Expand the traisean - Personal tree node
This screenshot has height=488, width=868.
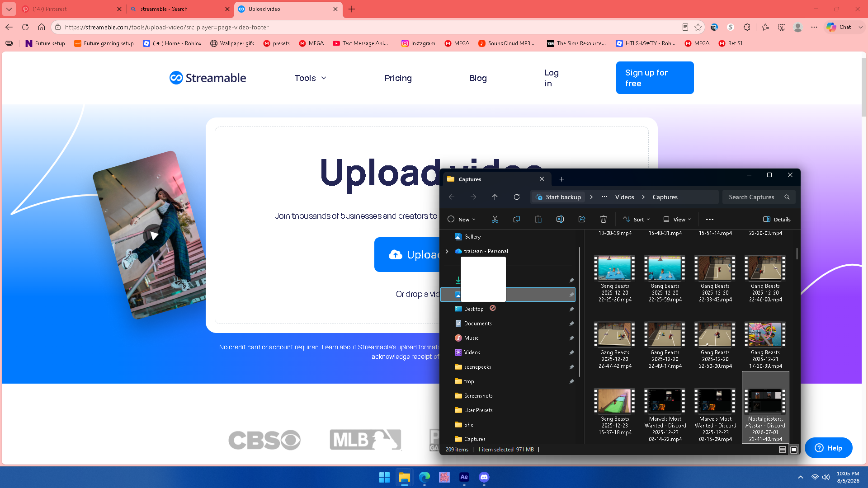[x=447, y=251]
